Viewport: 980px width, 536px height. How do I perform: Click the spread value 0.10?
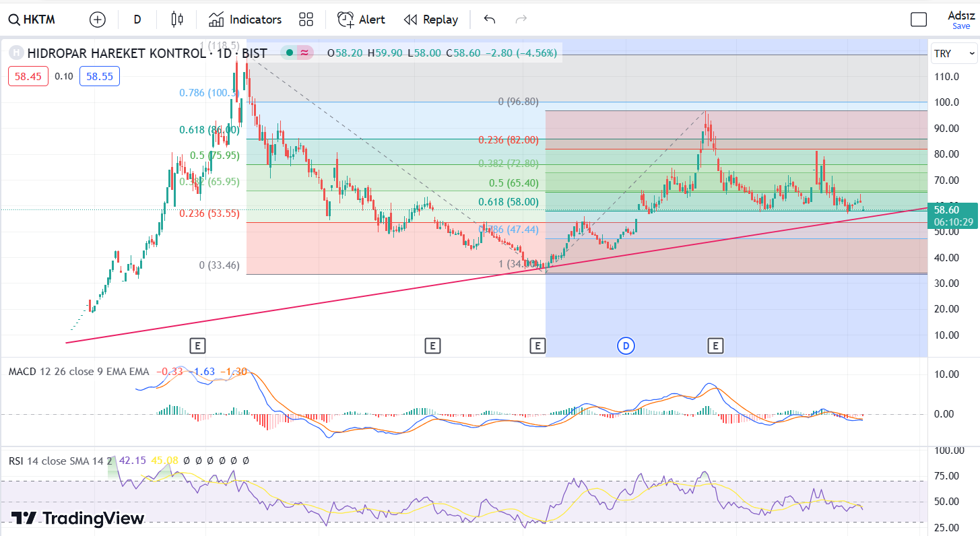pos(64,76)
